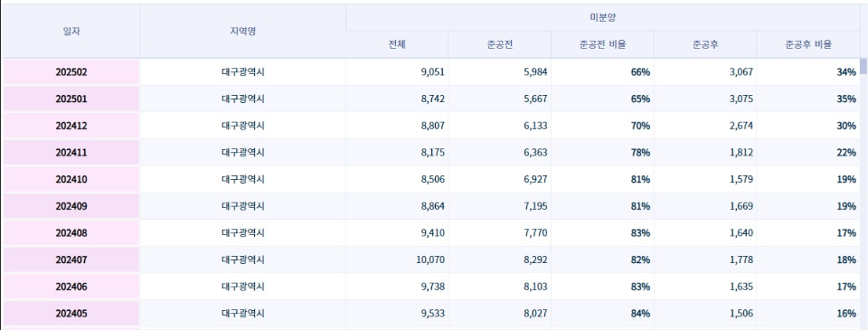Click the total value 8,864
Image resolution: width=868 pixels, height=330 pixels.
point(433,206)
